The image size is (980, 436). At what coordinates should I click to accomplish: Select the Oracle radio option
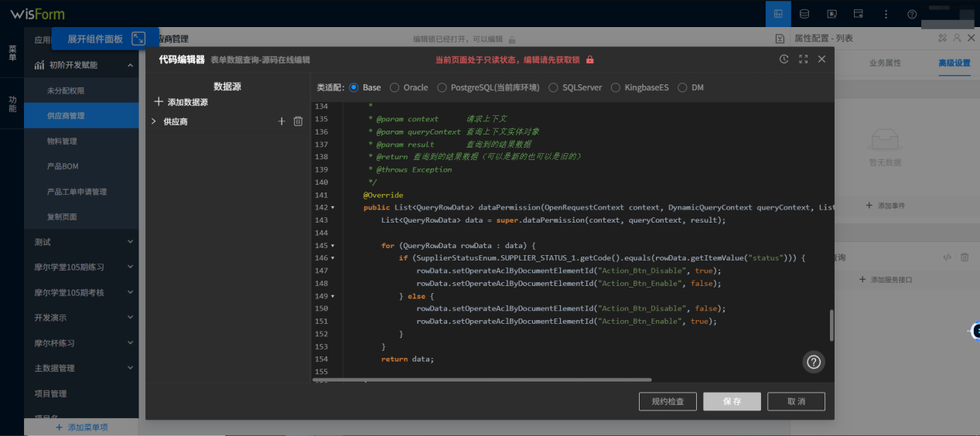coord(394,87)
